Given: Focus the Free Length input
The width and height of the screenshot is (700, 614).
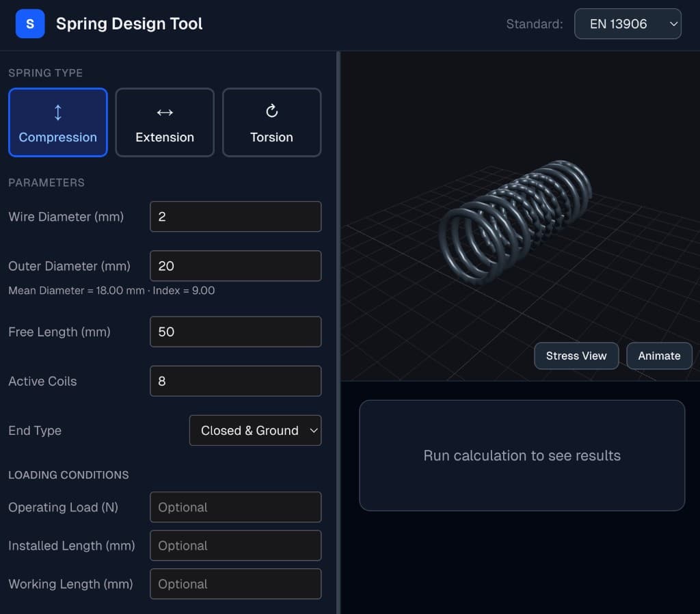Looking at the screenshot, I should pos(235,332).
